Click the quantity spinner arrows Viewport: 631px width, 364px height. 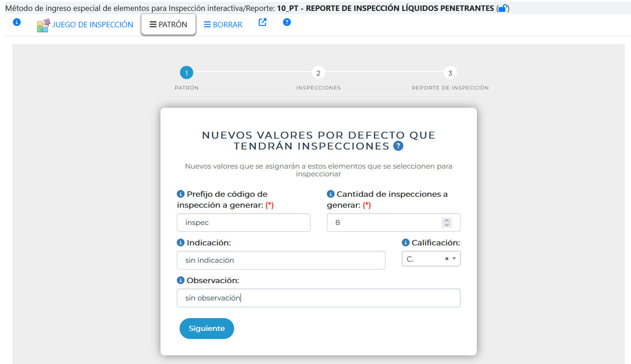447,223
